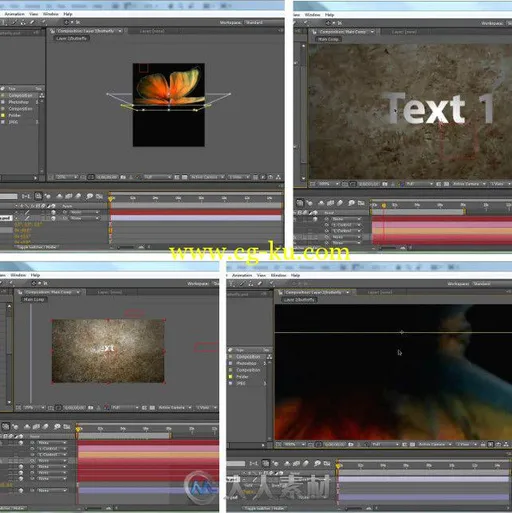Toggle Draft 3D in top-right timeline
This screenshot has width=512, height=513.
(x=310, y=203)
